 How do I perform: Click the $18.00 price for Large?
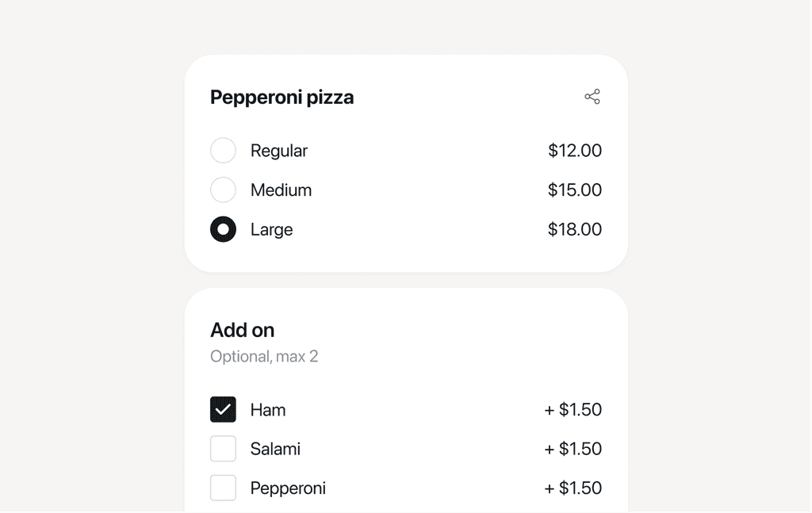pyautogui.click(x=575, y=229)
